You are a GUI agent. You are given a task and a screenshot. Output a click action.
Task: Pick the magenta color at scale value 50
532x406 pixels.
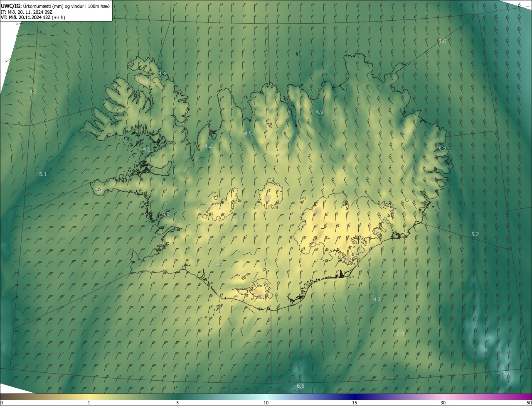[529, 397]
